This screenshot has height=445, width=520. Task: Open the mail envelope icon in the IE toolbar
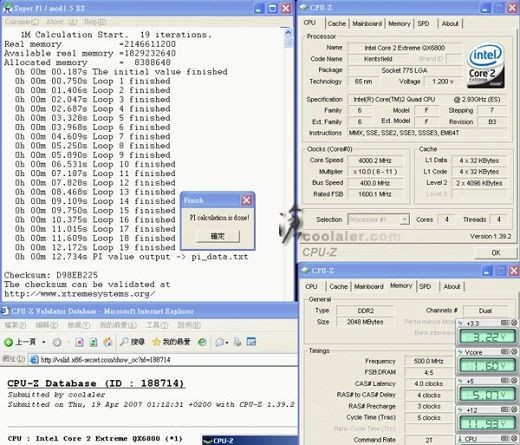[x=219, y=342]
